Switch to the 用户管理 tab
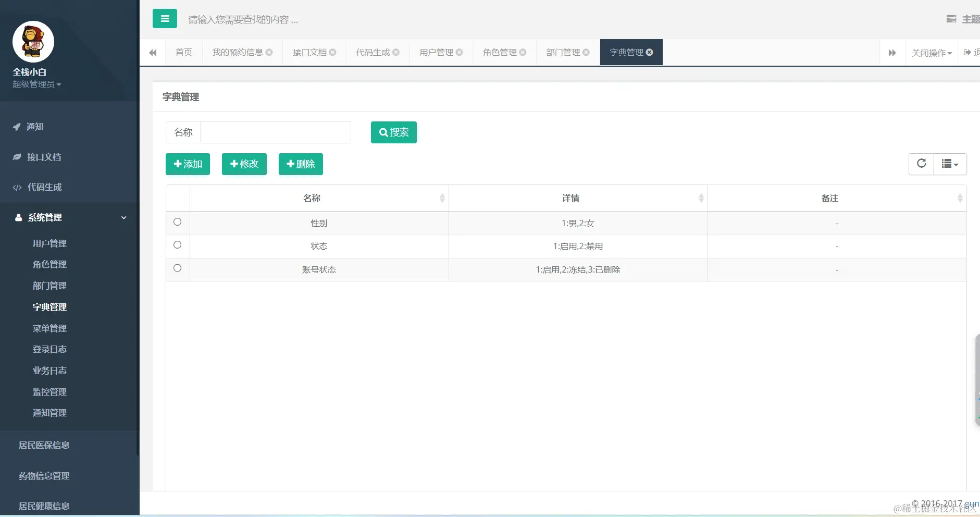 coord(437,52)
